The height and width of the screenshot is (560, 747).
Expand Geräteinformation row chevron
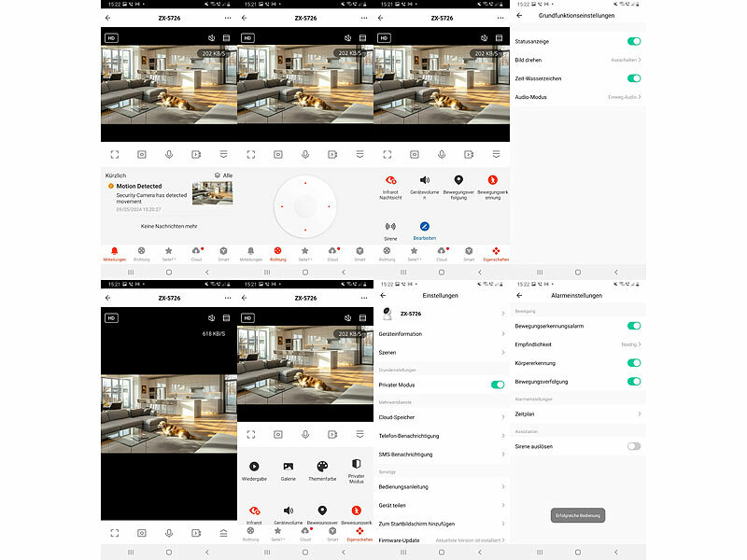[503, 334]
